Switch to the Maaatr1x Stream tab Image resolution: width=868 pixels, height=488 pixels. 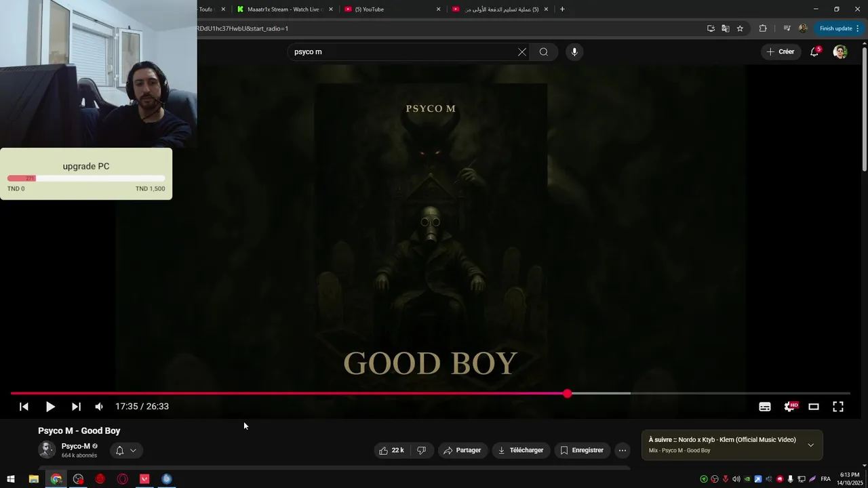click(283, 9)
